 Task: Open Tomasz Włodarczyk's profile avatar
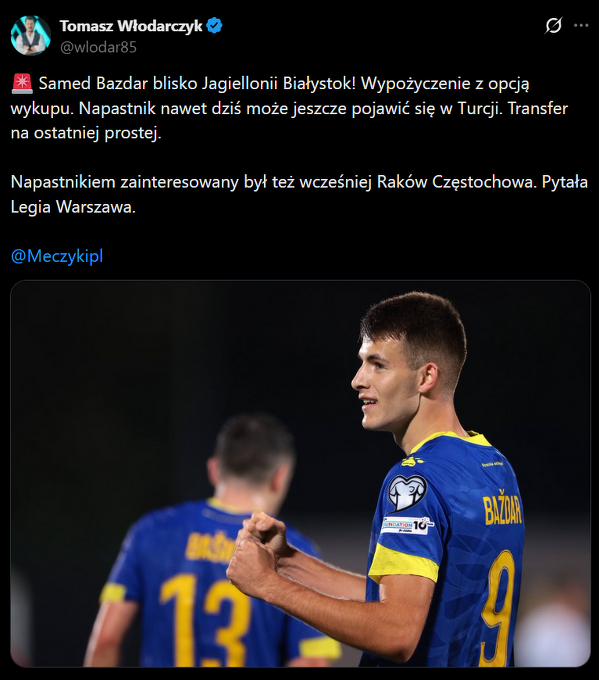30,36
